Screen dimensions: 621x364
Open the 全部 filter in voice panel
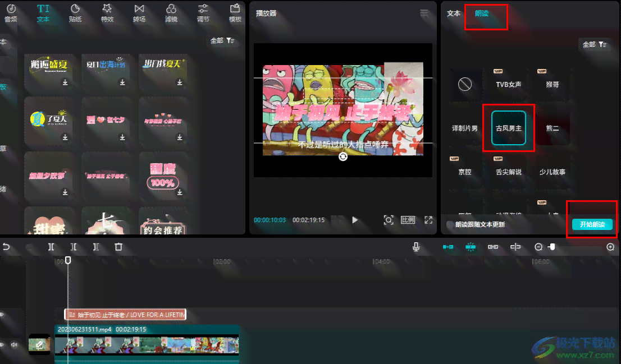tap(595, 44)
